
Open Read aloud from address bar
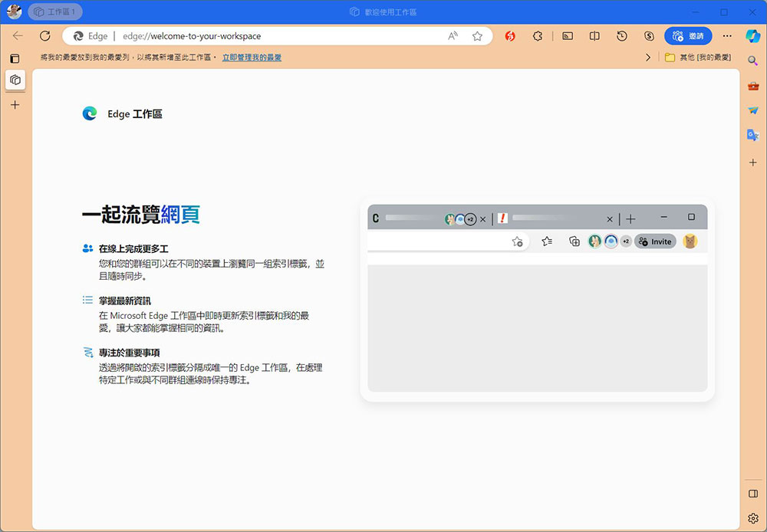(453, 36)
